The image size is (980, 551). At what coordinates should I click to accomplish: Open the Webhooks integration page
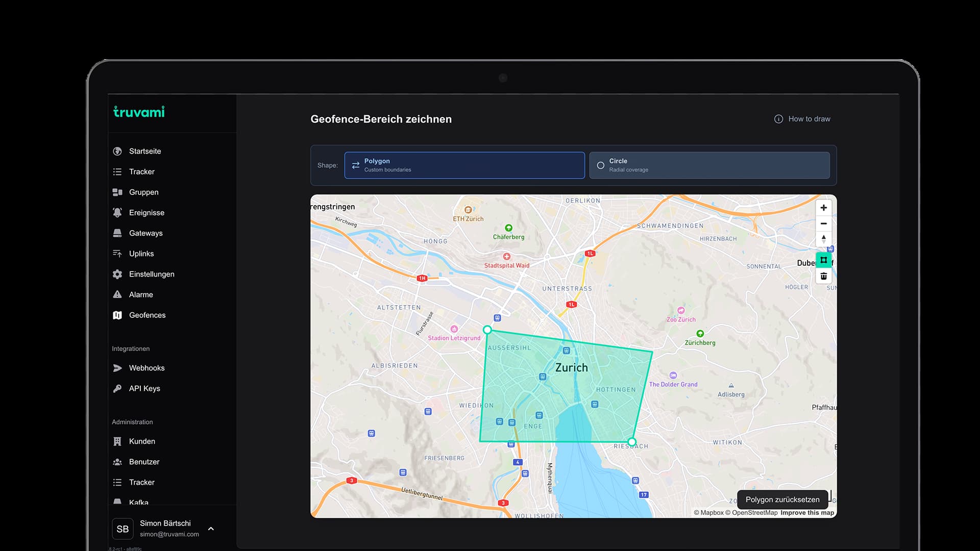coord(146,368)
